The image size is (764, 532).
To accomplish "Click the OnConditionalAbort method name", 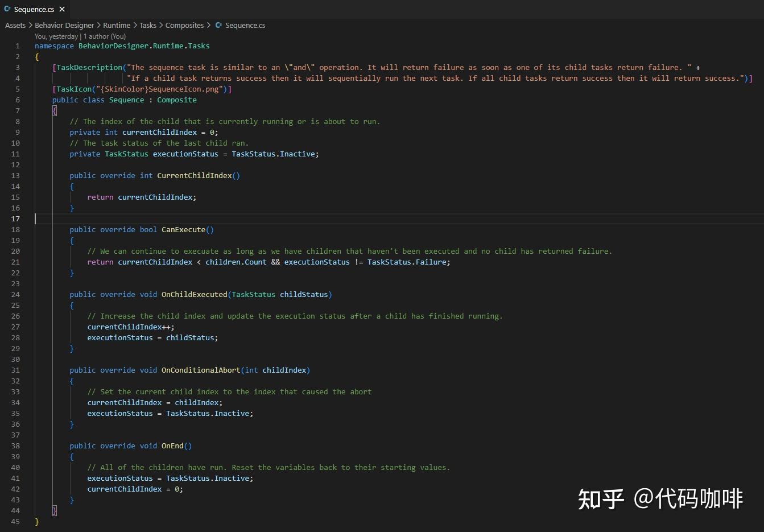I will click(x=201, y=370).
